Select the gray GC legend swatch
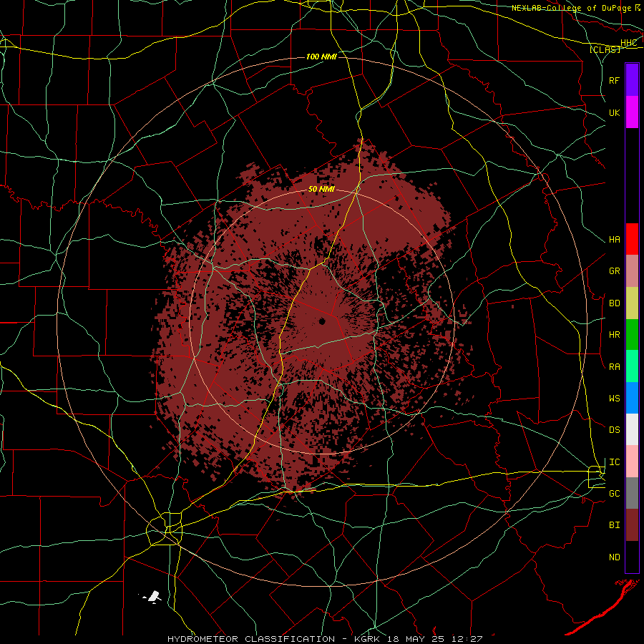The width and height of the screenshot is (644, 644). coord(632,493)
